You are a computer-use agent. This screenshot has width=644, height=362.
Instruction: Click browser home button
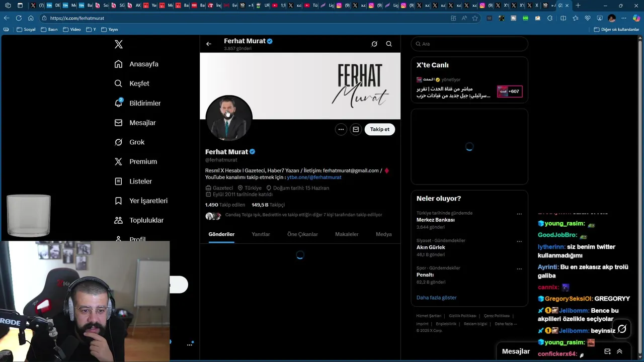coord(31,18)
